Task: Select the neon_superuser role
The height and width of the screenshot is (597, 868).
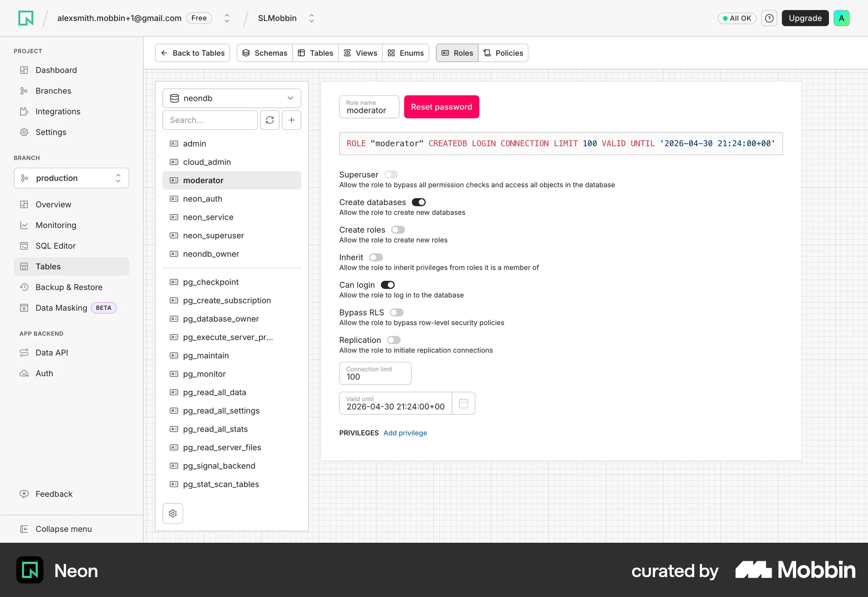Action: [231, 236]
